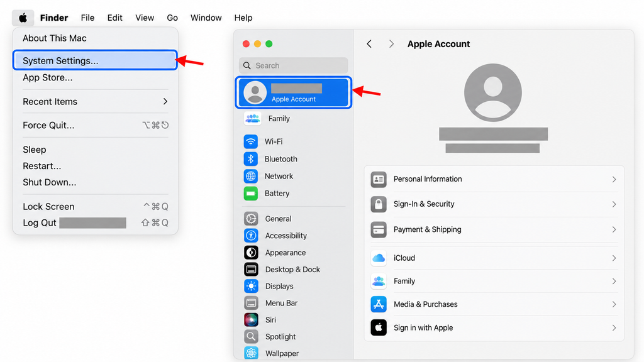Click the Sign-In & Security lock icon
644x362 pixels.
pyautogui.click(x=379, y=204)
